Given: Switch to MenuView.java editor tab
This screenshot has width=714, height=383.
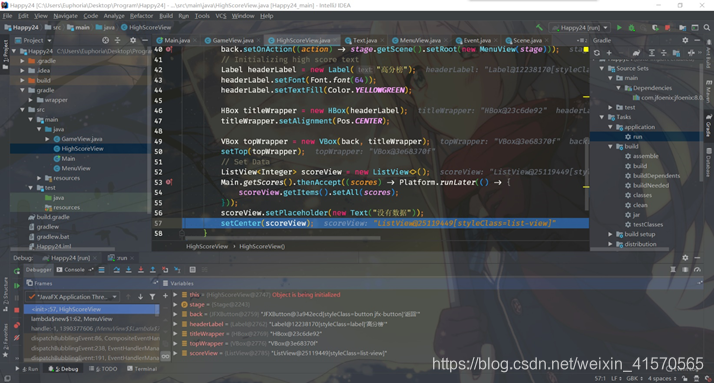Looking at the screenshot, I should [419, 41].
